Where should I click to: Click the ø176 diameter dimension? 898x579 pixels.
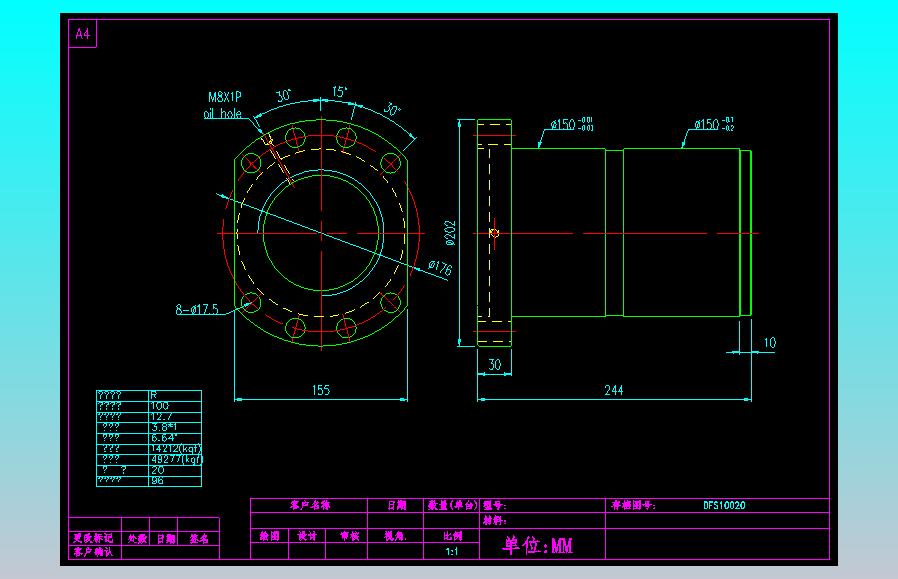(440, 267)
